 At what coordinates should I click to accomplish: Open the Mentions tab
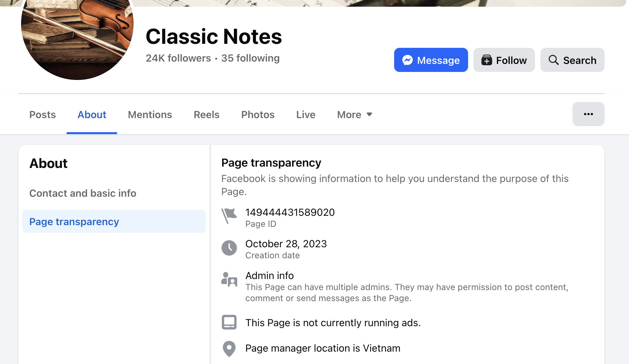(x=150, y=115)
